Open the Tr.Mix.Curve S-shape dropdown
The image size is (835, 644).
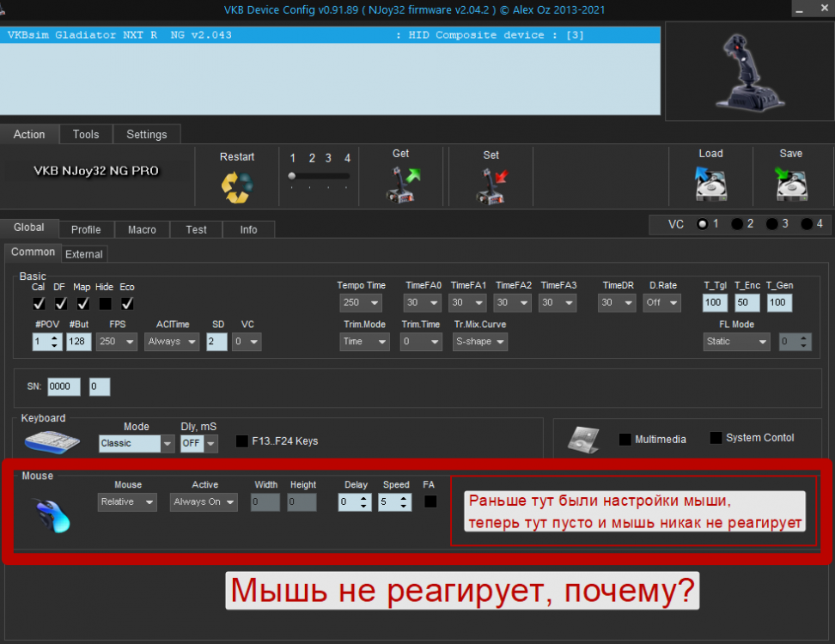pyautogui.click(x=480, y=342)
